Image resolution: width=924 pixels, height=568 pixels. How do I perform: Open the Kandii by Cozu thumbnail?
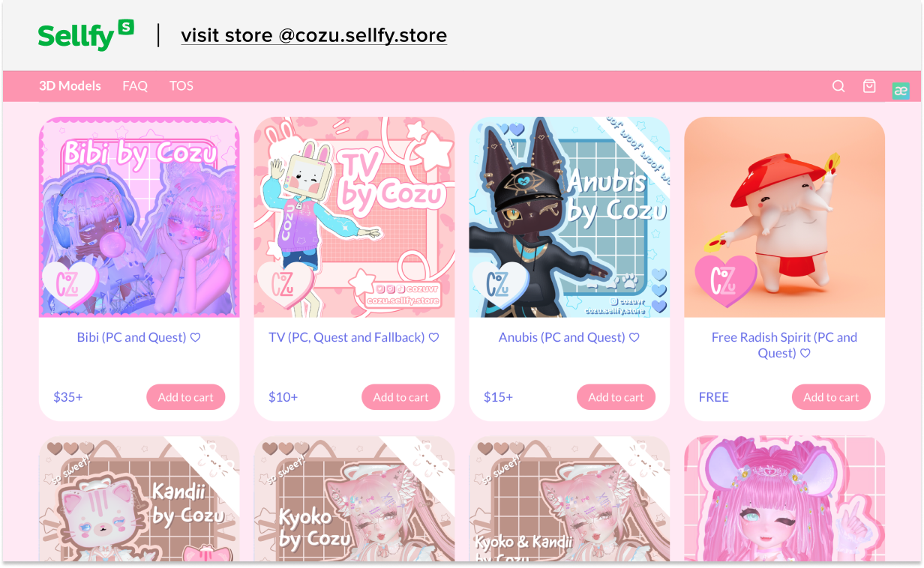139,499
